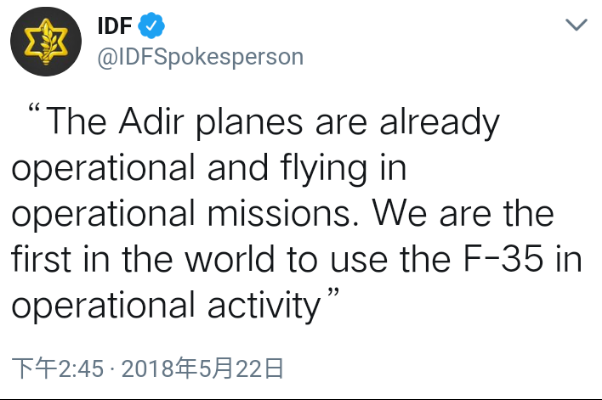Click the word "already" in the tweet
Image resolution: width=602 pixels, height=400 pixels.
click(437, 125)
